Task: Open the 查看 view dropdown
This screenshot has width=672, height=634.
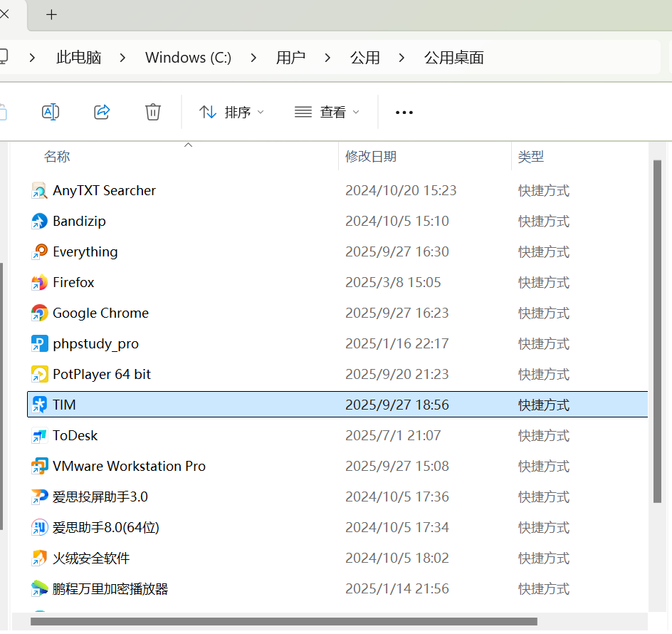Action: point(327,113)
